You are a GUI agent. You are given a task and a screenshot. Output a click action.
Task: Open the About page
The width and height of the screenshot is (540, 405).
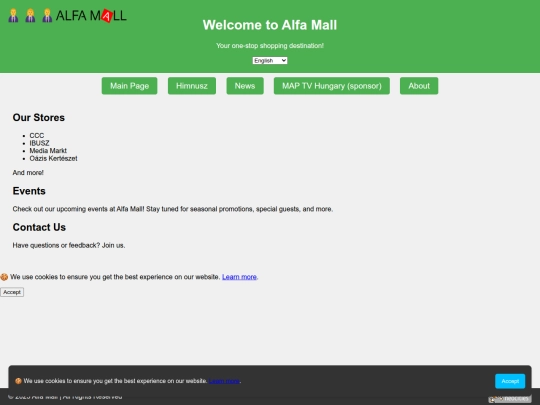pos(419,86)
